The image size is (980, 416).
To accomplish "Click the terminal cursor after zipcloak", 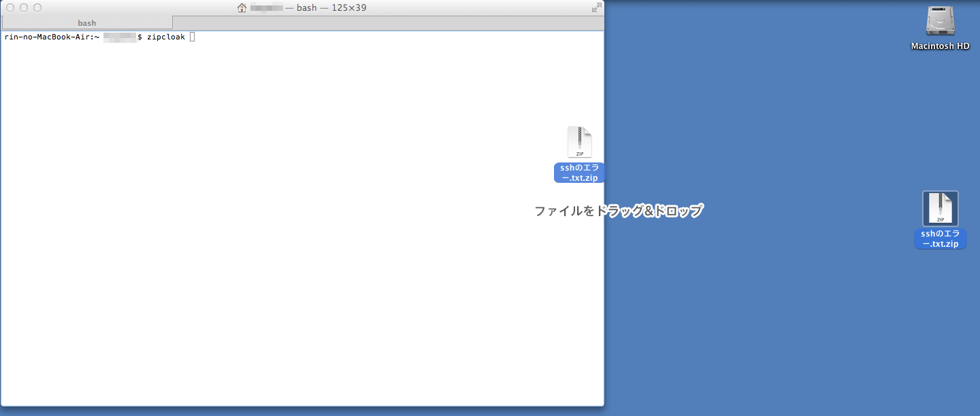I will (x=192, y=37).
